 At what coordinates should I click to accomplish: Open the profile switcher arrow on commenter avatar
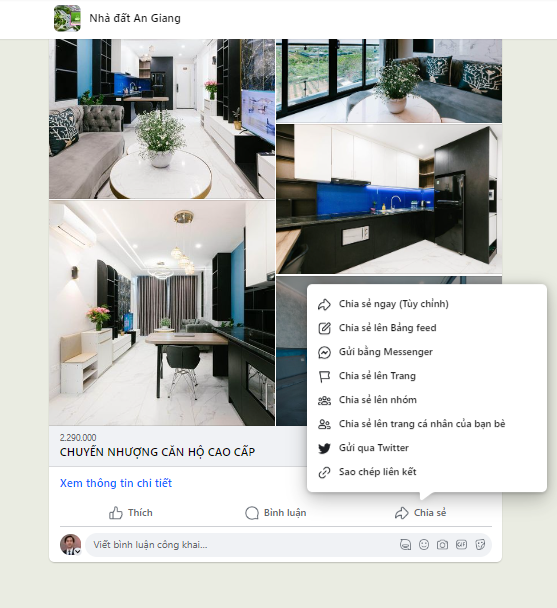click(x=78, y=551)
